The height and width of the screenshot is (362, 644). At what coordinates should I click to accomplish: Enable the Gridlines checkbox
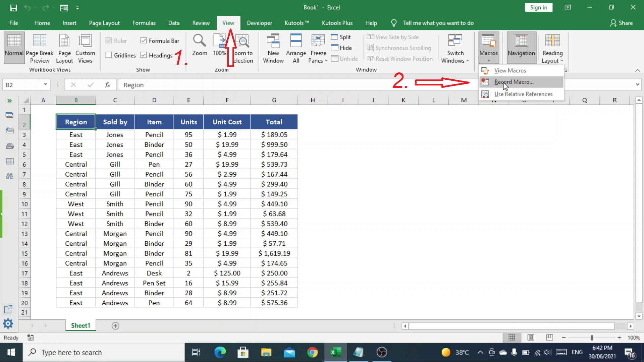pos(109,55)
